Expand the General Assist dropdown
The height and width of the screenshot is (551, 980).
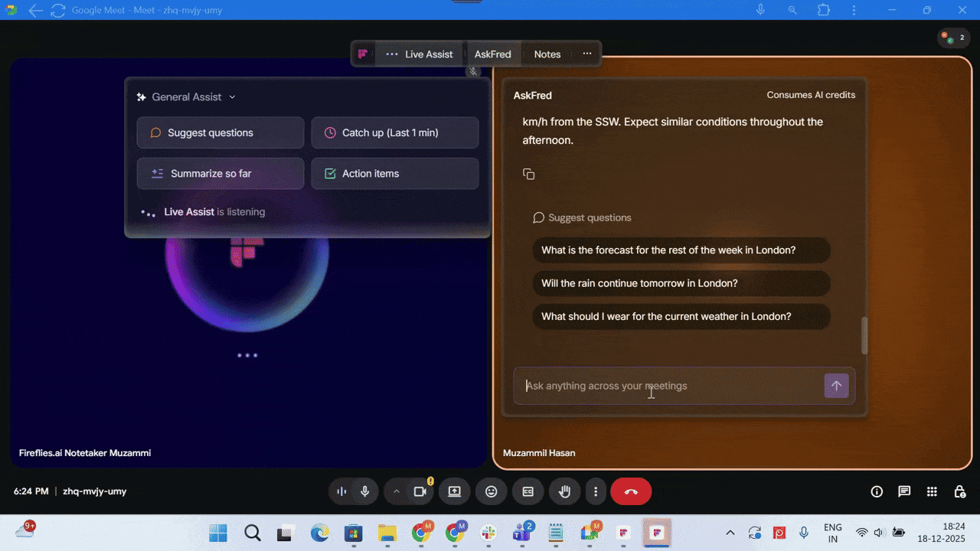click(x=234, y=96)
